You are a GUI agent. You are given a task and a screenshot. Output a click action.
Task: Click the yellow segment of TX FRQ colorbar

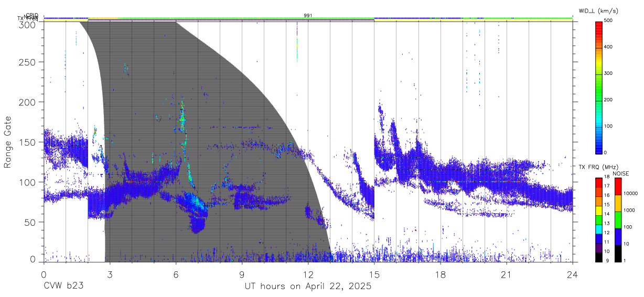[599, 210]
